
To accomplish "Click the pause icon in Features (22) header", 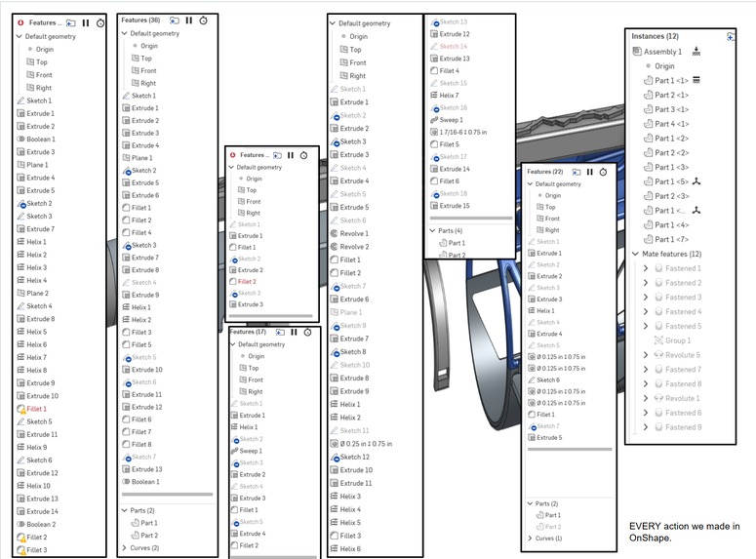I will (x=589, y=172).
